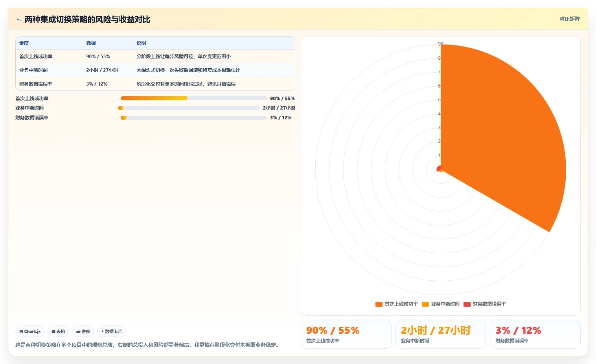This screenshot has width=596, height=364.
Task: Open the 3% / 12% data card
Action: pyautogui.click(x=535, y=334)
